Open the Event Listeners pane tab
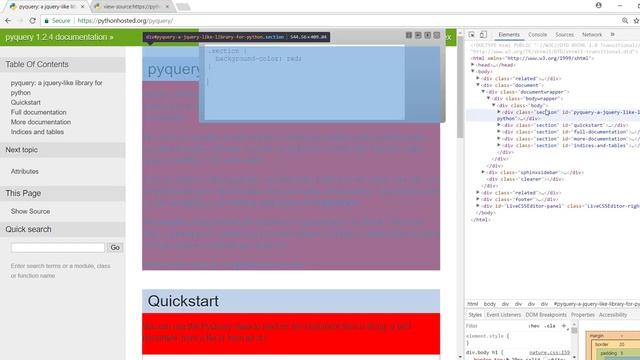 point(504,315)
